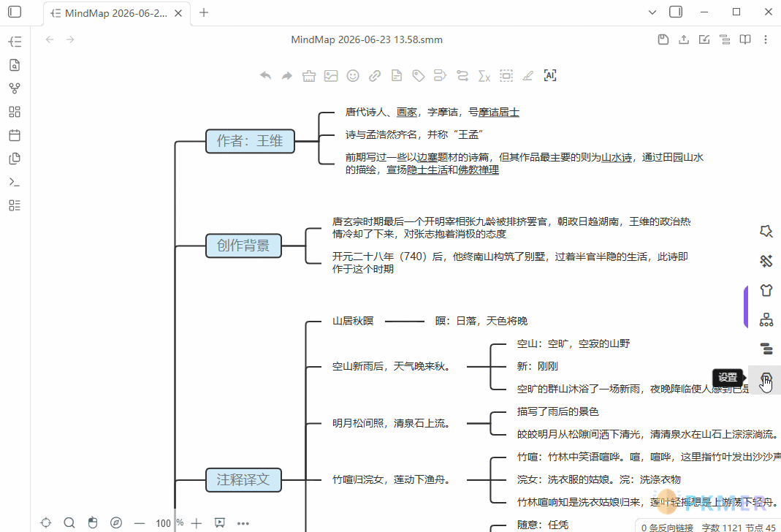Image resolution: width=781 pixels, height=532 pixels.
Task: Add a note to the node
Action: (397, 76)
